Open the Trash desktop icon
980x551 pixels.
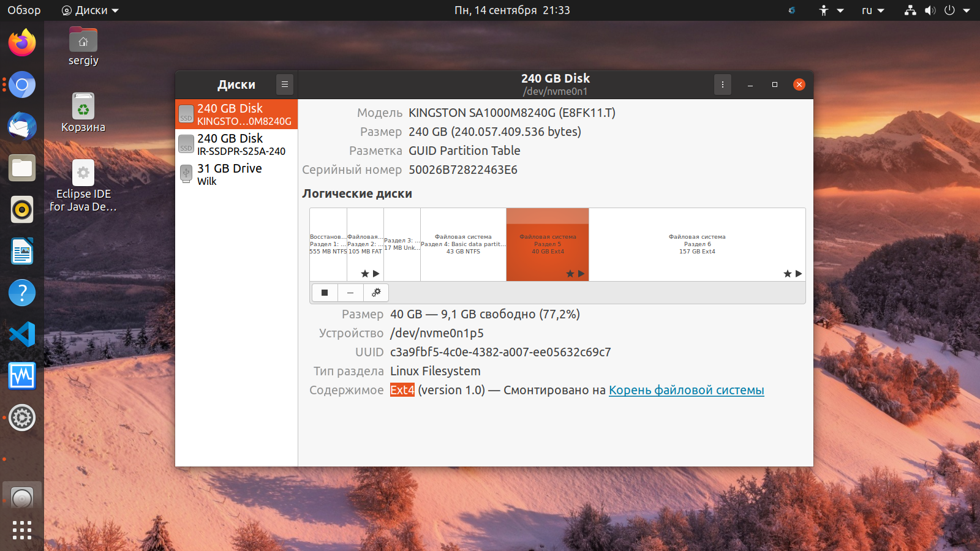pos(83,113)
